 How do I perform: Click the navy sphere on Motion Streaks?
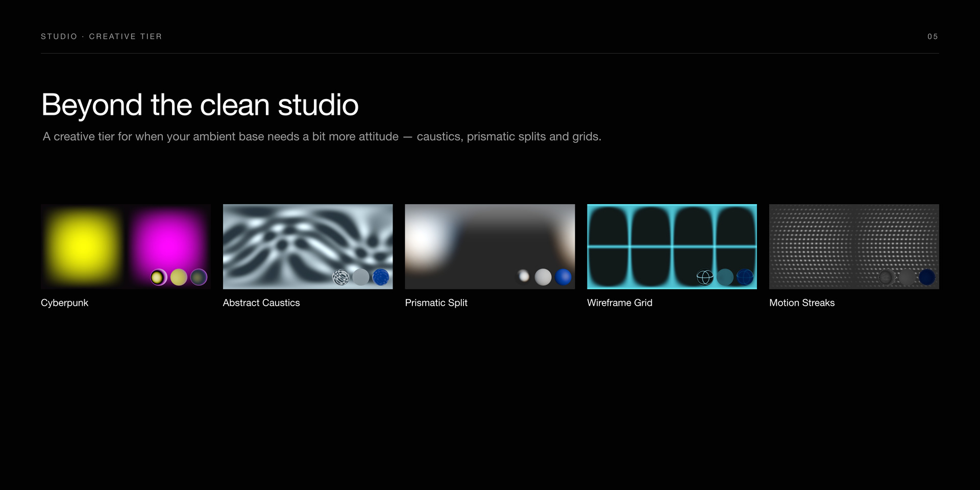927,277
